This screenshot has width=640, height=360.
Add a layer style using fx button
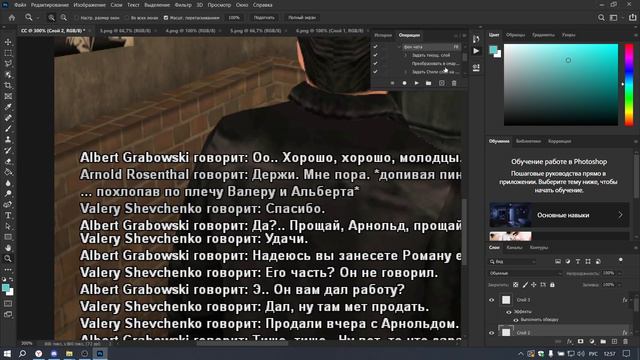pos(570,341)
